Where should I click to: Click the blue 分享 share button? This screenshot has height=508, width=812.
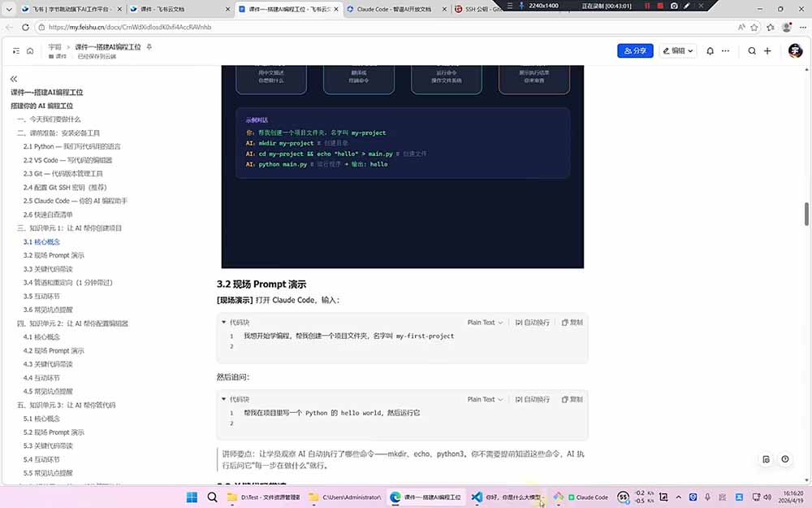tap(635, 50)
